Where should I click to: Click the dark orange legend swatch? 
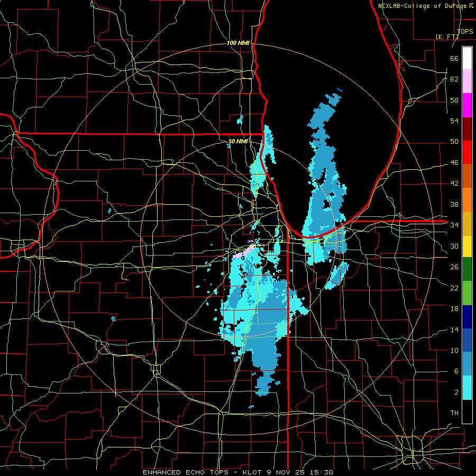pyautogui.click(x=467, y=176)
